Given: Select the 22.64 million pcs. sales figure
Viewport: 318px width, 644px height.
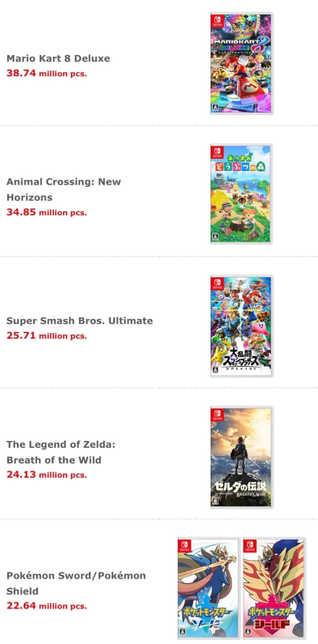Looking at the screenshot, I should (46, 605).
